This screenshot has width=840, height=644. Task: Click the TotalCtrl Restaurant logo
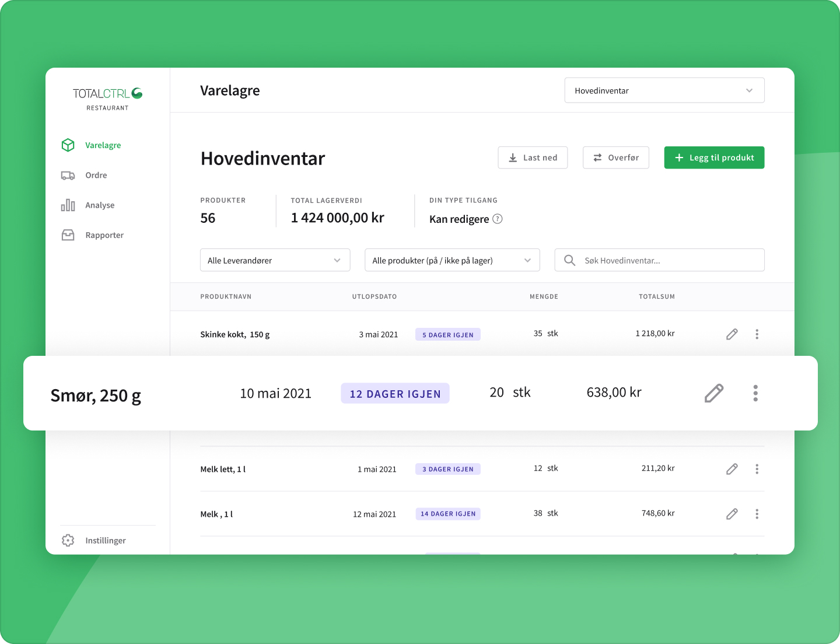(x=107, y=99)
